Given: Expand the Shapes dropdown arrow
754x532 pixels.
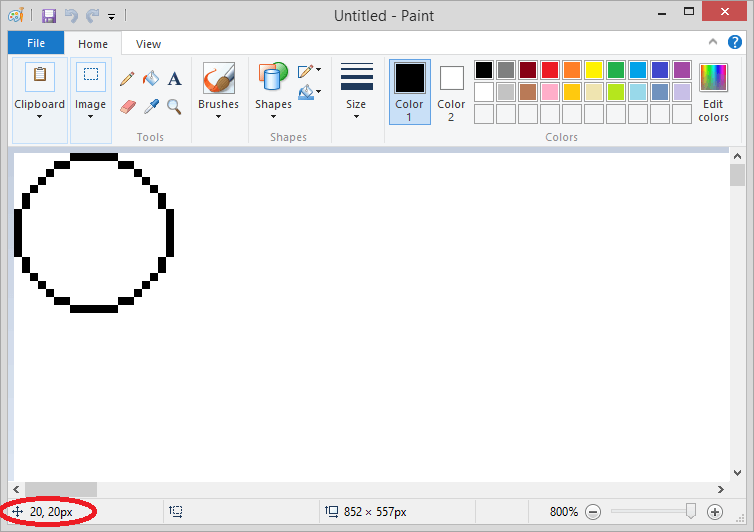Looking at the screenshot, I should click(x=273, y=116).
